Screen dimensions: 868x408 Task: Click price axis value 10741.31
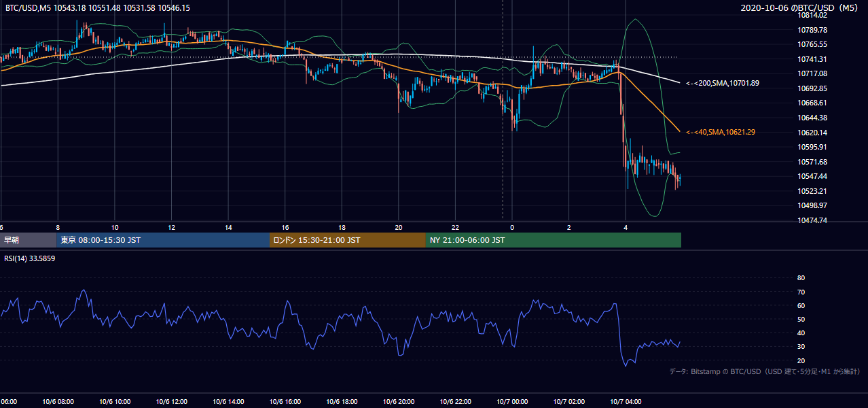812,59
